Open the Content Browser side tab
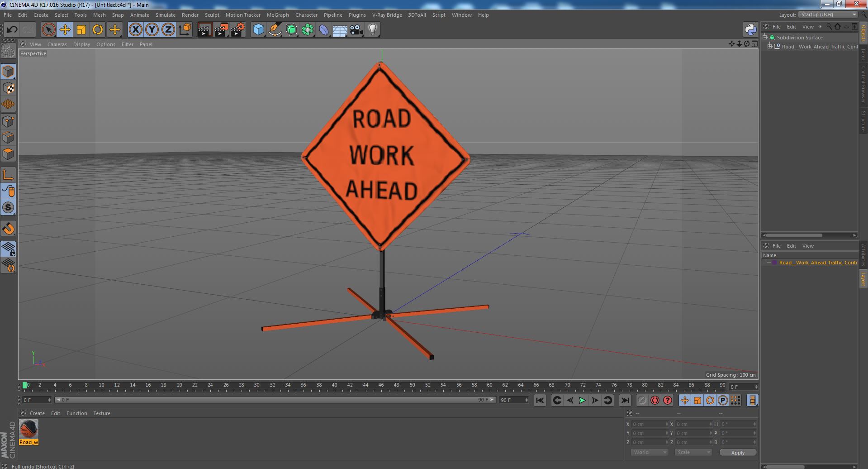The image size is (868, 469). tap(863, 84)
